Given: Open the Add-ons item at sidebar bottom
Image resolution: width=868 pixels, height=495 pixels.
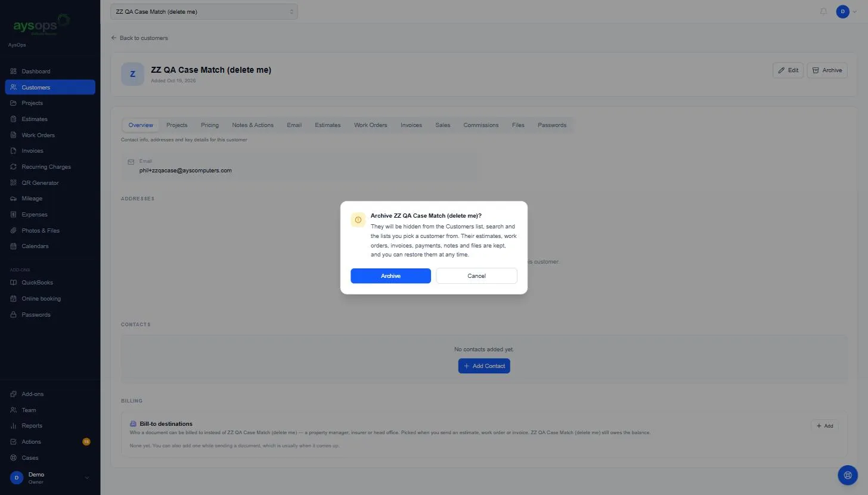Looking at the screenshot, I should tap(50, 394).
